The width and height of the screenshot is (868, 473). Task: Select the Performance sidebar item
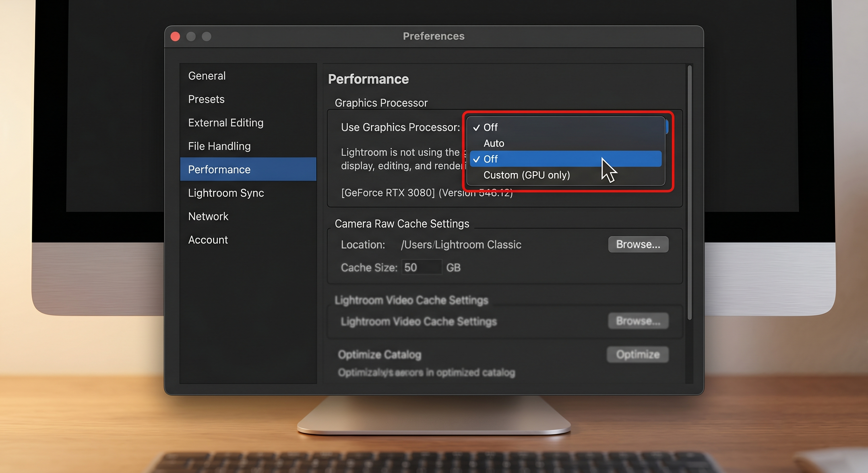coord(248,169)
